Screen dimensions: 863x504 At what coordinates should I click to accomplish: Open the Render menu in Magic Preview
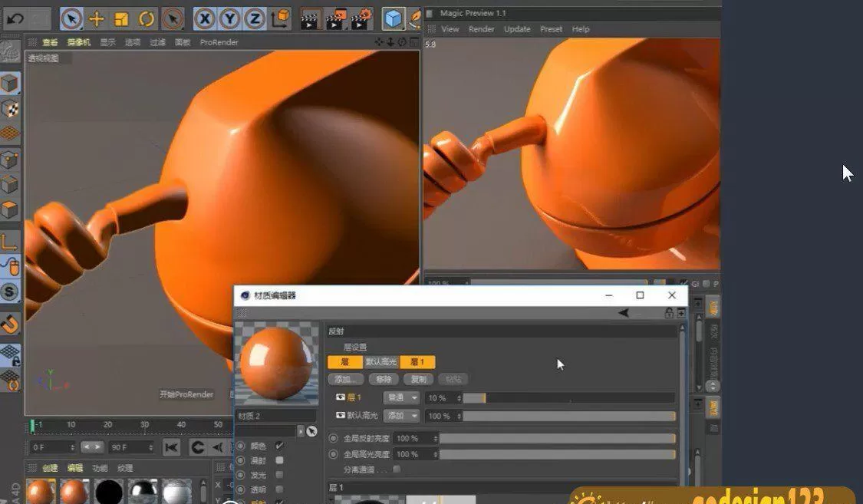[482, 29]
